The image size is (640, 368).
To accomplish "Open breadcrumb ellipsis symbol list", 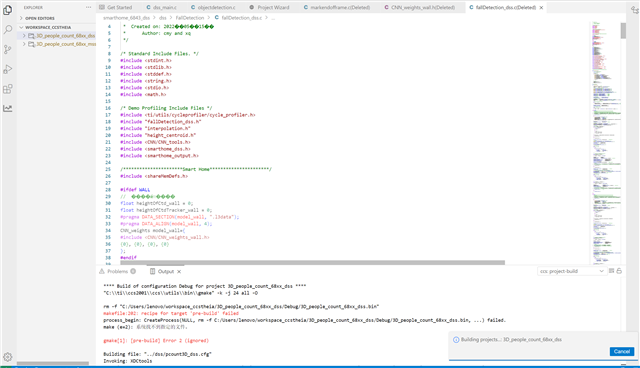I will point(273,18).
